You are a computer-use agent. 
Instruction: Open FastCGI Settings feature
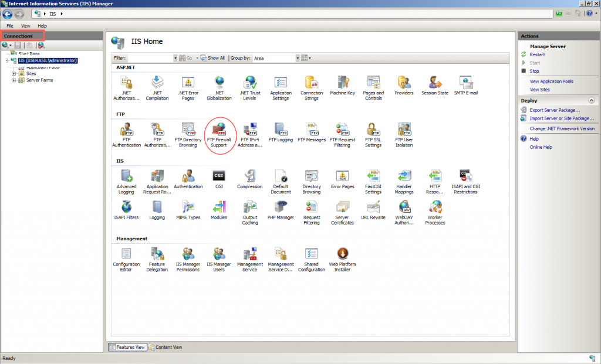coord(373,182)
